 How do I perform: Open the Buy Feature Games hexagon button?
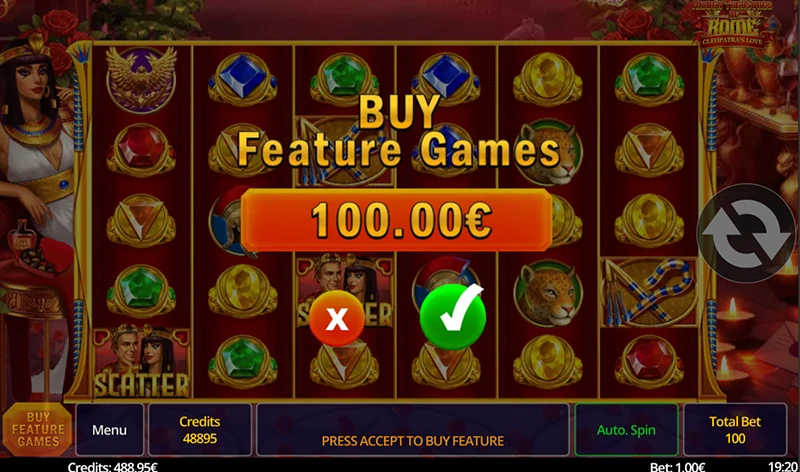coord(38,430)
